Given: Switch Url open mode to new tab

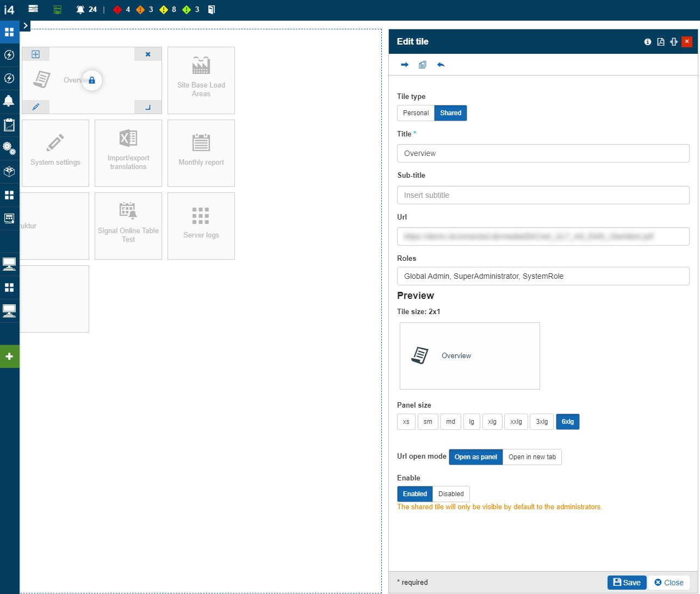Looking at the screenshot, I should tap(532, 457).
